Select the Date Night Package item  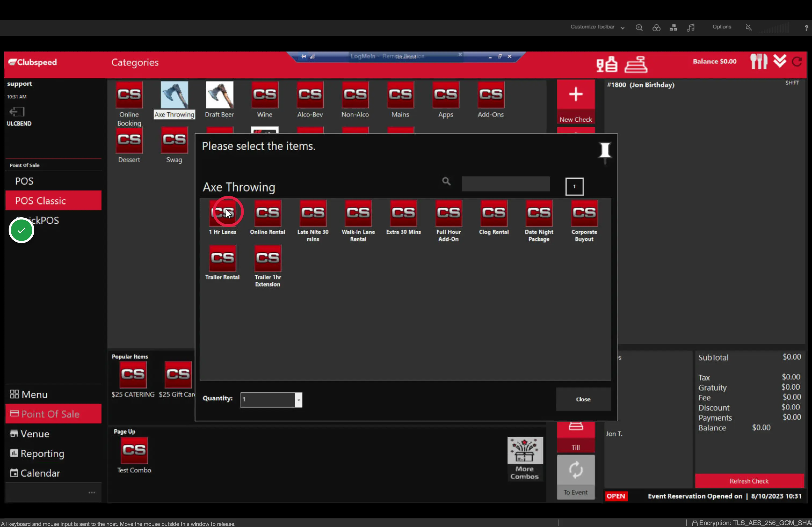(539, 221)
